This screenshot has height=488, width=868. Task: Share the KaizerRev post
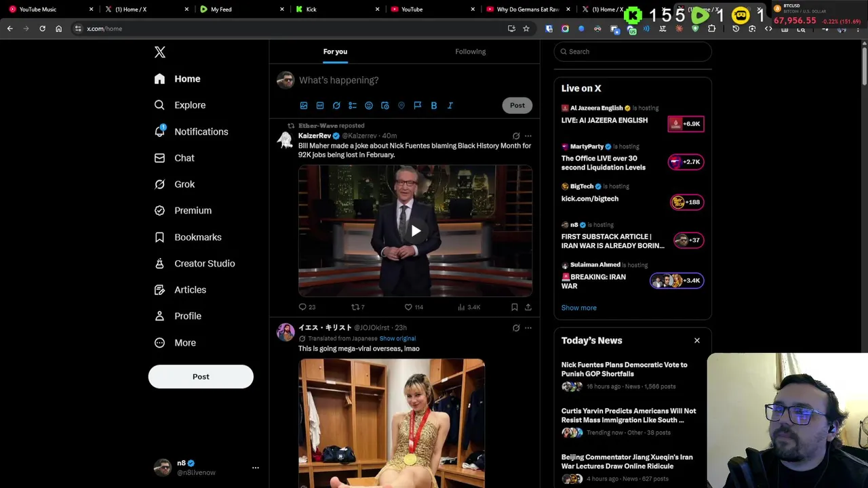[x=528, y=307]
